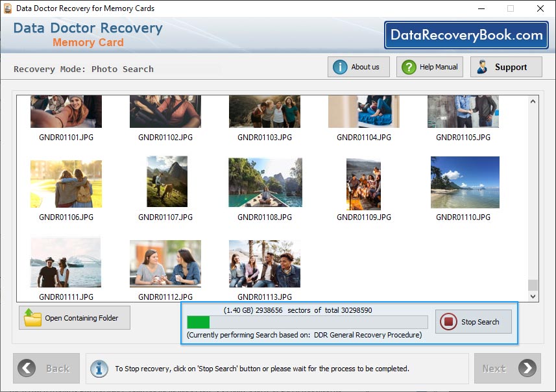
Task: Click the info icon beside the recovery instruction message
Action: [x=99, y=368]
